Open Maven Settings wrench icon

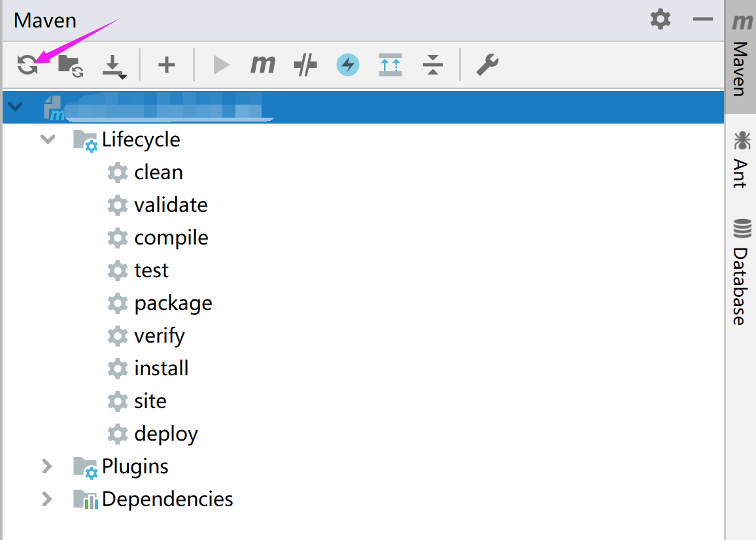pos(487,65)
